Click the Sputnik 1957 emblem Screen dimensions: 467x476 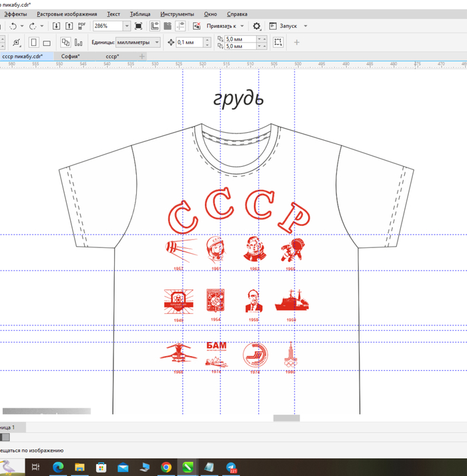tap(181, 254)
